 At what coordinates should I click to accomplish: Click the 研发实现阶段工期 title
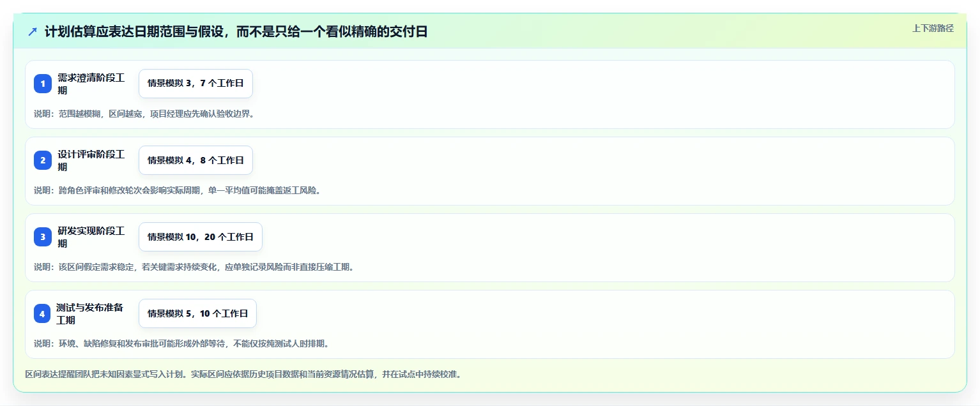point(91,237)
